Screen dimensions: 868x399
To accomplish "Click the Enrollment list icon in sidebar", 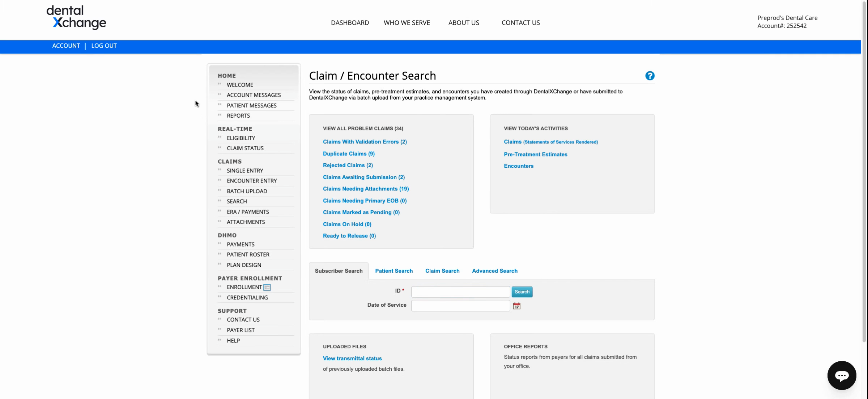I will click(267, 287).
